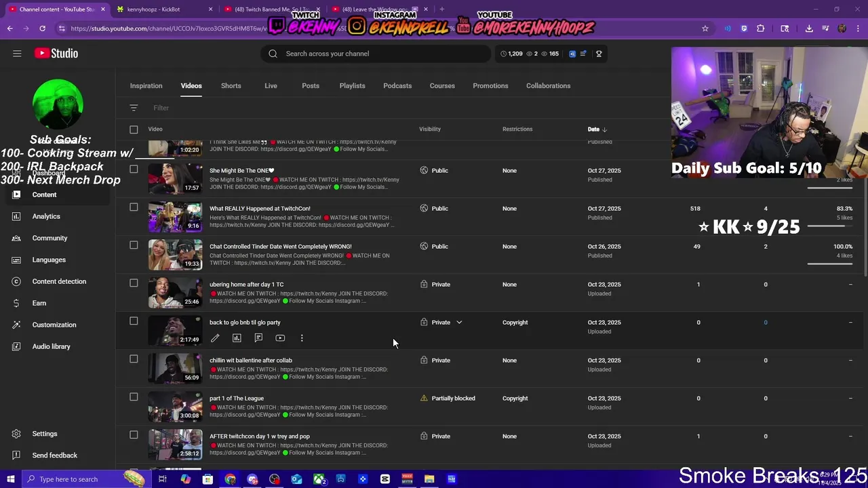Open Chrome from the Windows taskbar
This screenshot has height=488, width=868.
click(230, 479)
